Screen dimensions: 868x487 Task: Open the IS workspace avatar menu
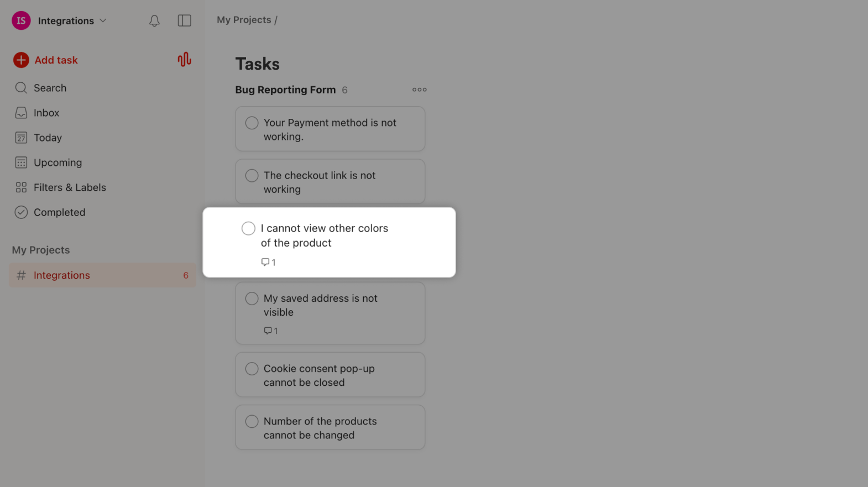tap(20, 20)
